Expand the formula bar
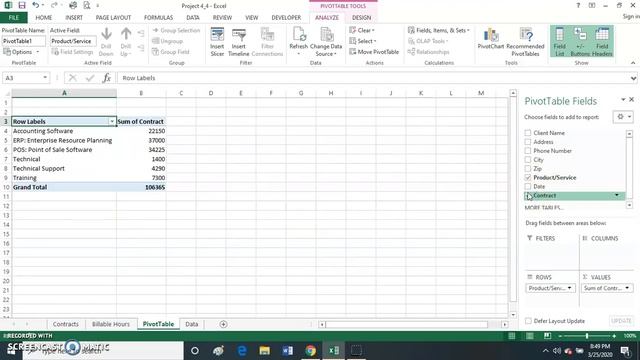Screen dimensions: 640x360 [633, 78]
